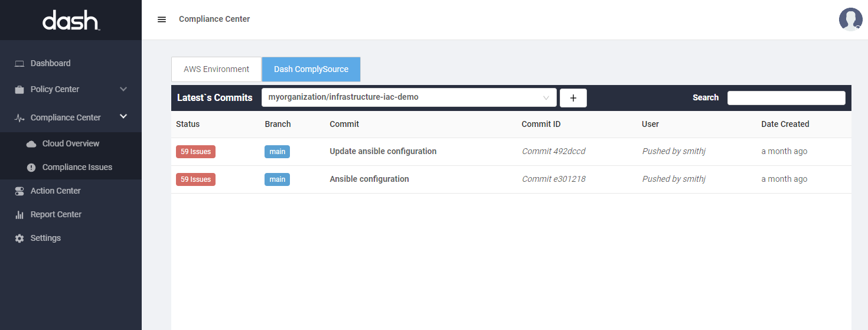The image size is (868, 330).
Task: Click the Dash logo in sidebar
Action: (x=71, y=21)
